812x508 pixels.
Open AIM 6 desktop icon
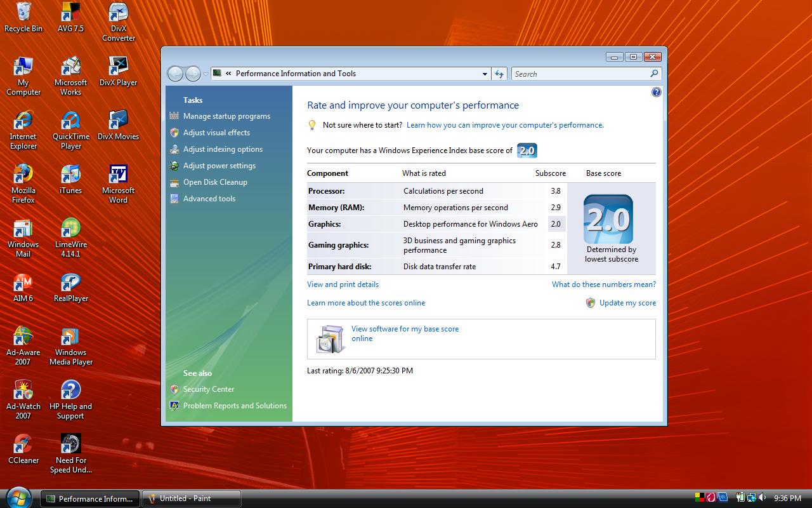point(23,288)
